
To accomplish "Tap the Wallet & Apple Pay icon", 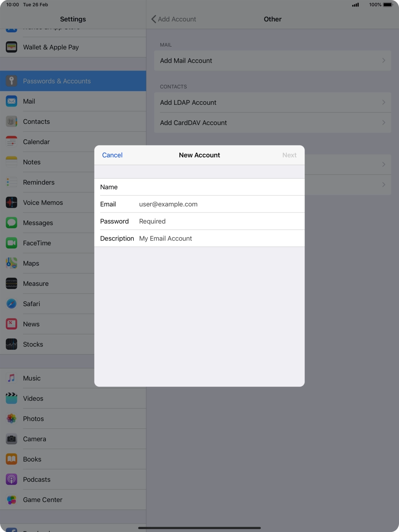I will (11, 47).
